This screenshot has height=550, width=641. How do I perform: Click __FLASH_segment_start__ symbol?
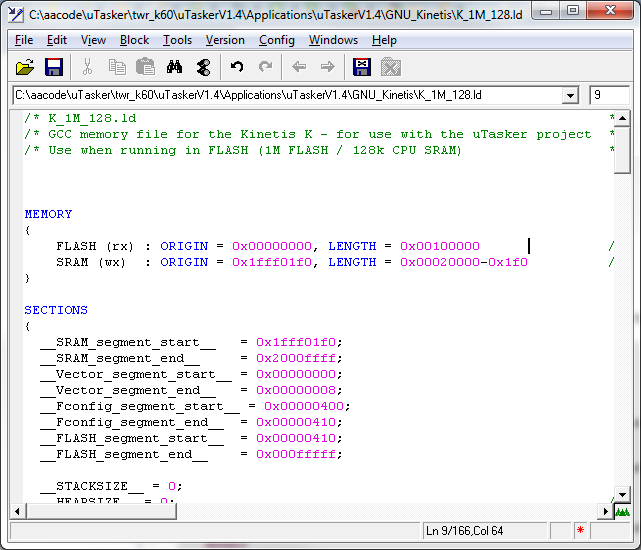[x=132, y=438]
